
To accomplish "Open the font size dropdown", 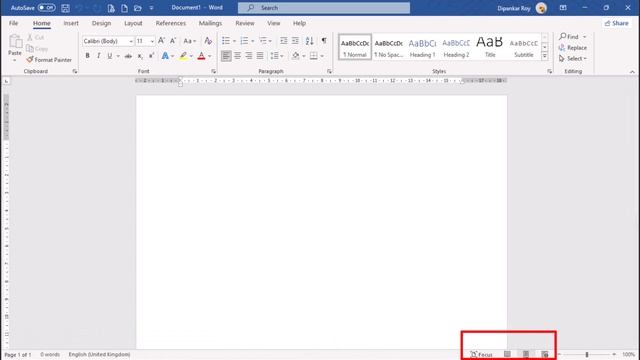I will point(152,41).
